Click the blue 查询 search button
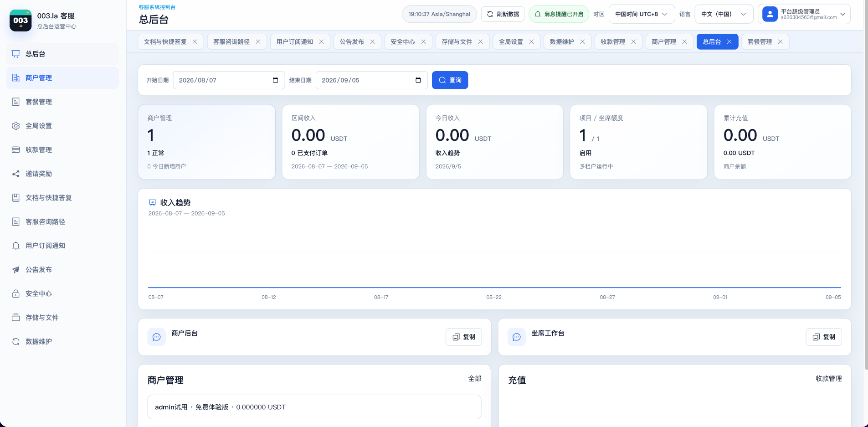 (450, 80)
